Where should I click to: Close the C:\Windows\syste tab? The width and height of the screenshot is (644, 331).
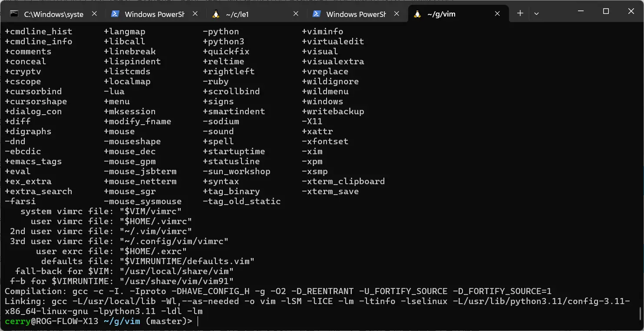pyautogui.click(x=94, y=14)
